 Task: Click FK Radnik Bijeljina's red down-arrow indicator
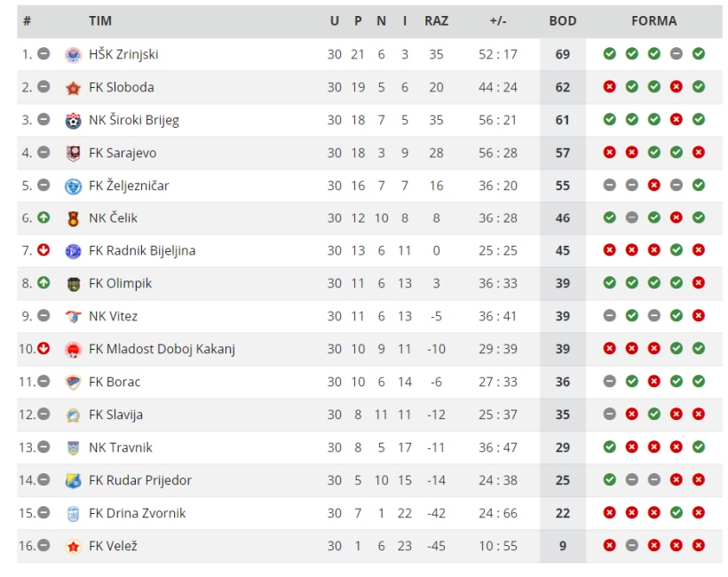point(44,249)
